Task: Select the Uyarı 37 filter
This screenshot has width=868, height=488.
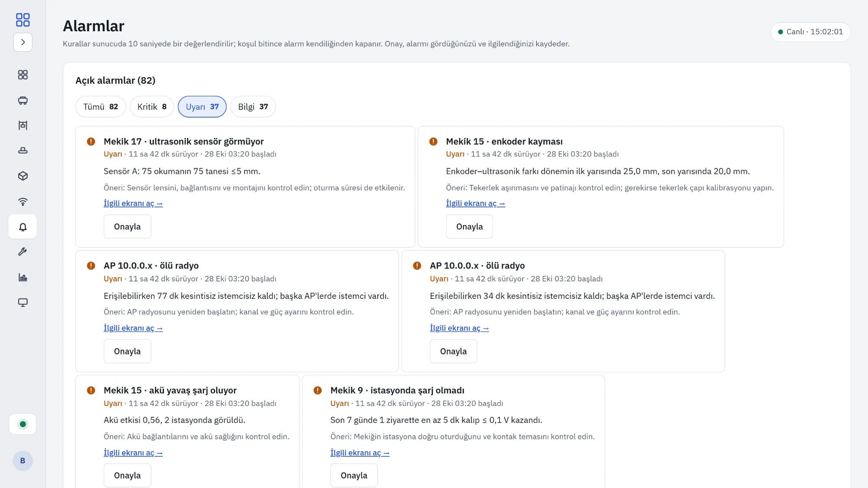Action: coord(202,107)
